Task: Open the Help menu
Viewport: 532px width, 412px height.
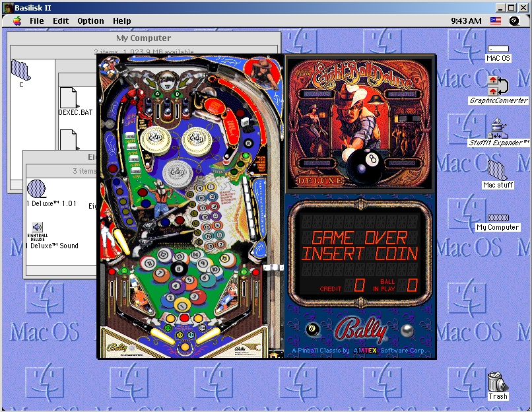Action: [x=122, y=21]
